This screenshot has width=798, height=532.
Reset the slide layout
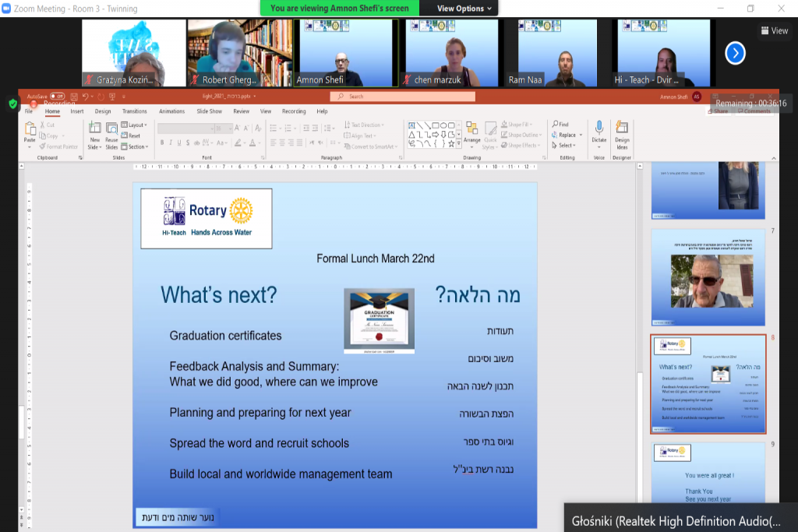point(131,136)
